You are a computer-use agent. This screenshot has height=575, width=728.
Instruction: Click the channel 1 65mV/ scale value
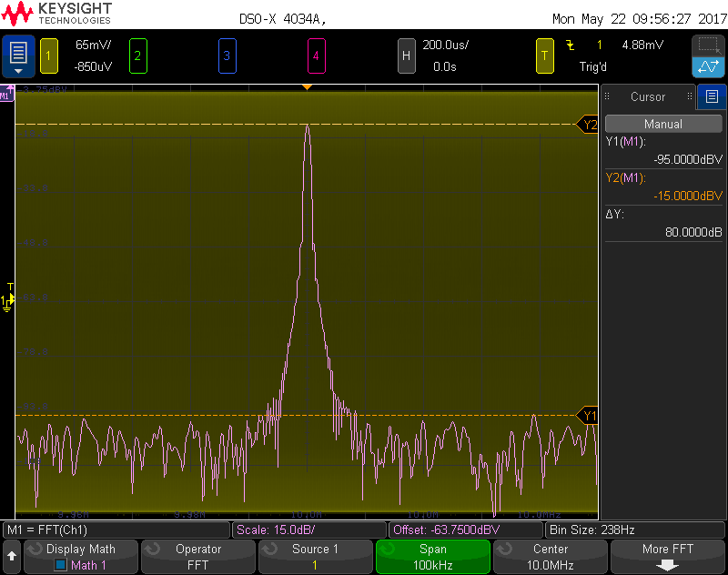click(94, 45)
